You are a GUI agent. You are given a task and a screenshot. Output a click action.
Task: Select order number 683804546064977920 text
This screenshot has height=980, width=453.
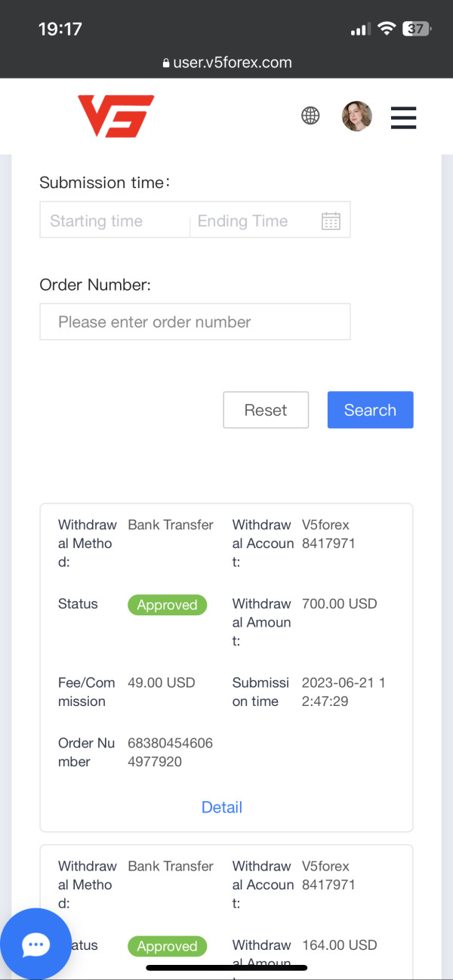(x=170, y=752)
